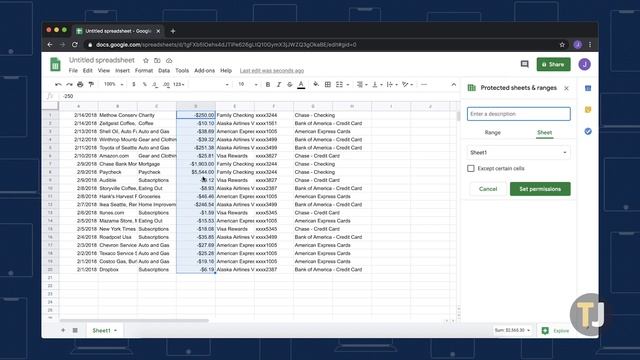Screen dimensions: 640x360
Task: Open the zoom 100% dropdown
Action: [113, 84]
